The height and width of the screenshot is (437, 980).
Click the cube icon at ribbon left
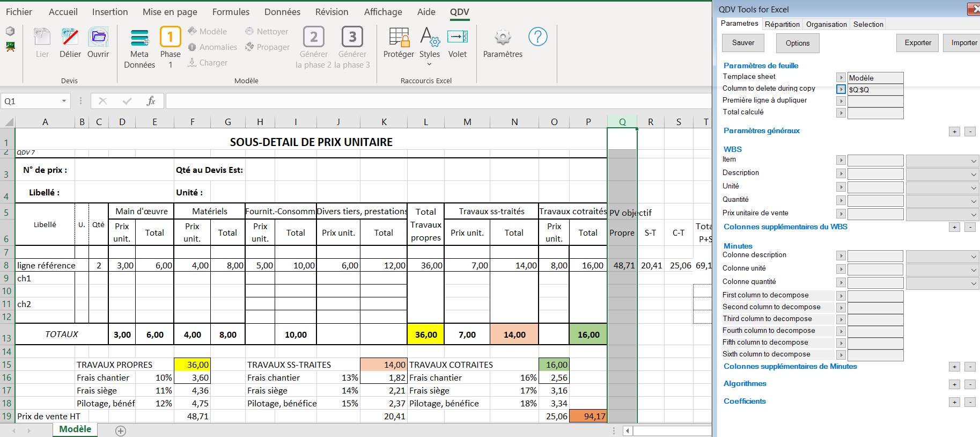(10, 31)
